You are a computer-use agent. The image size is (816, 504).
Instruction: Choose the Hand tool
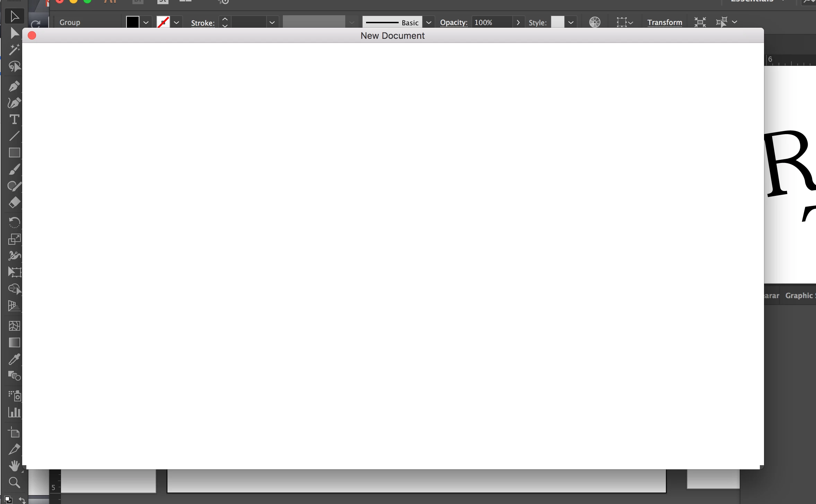pyautogui.click(x=14, y=466)
